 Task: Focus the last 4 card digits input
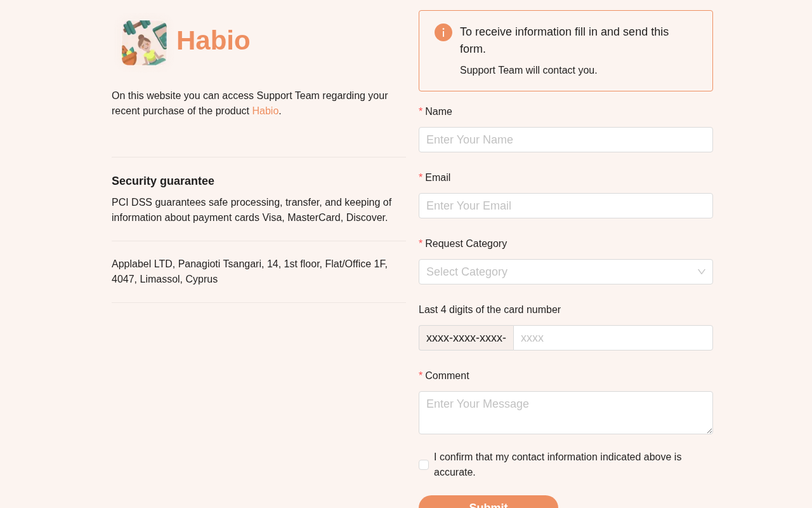pyautogui.click(x=612, y=338)
